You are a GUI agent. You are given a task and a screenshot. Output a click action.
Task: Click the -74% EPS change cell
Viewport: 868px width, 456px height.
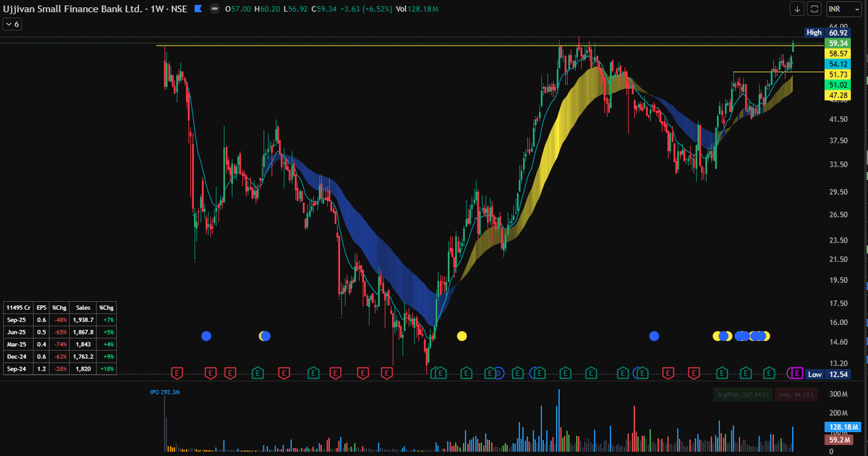click(x=59, y=343)
